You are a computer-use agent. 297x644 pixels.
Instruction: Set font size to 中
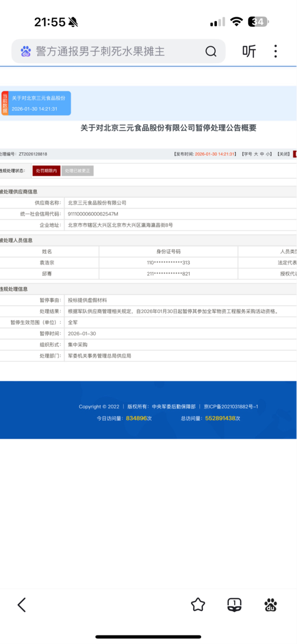coord(262,154)
